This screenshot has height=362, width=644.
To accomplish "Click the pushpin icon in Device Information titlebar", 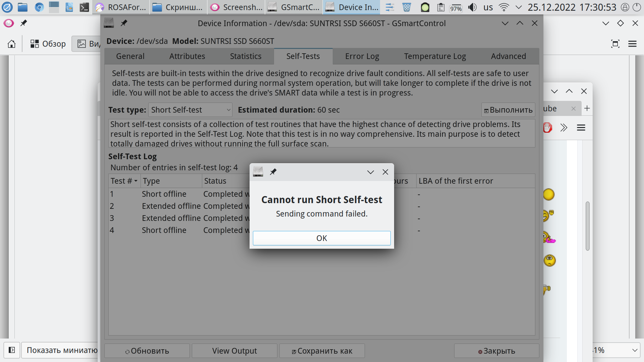I will click(124, 23).
